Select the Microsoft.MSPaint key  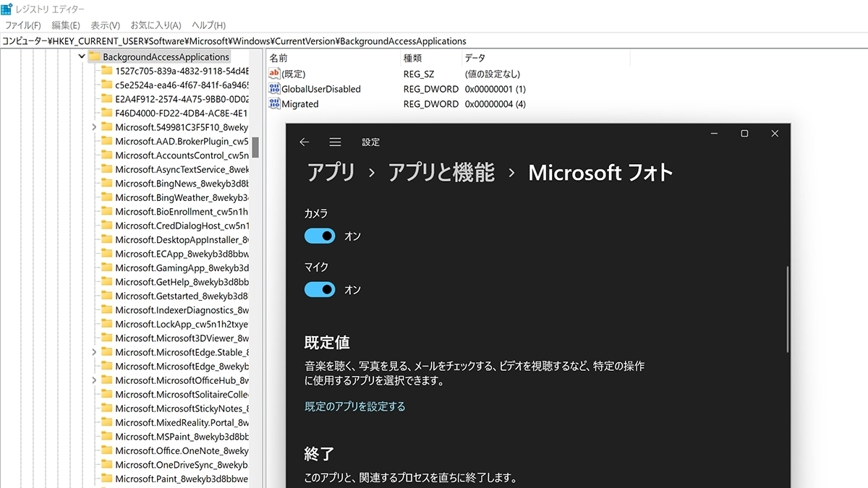(x=182, y=437)
